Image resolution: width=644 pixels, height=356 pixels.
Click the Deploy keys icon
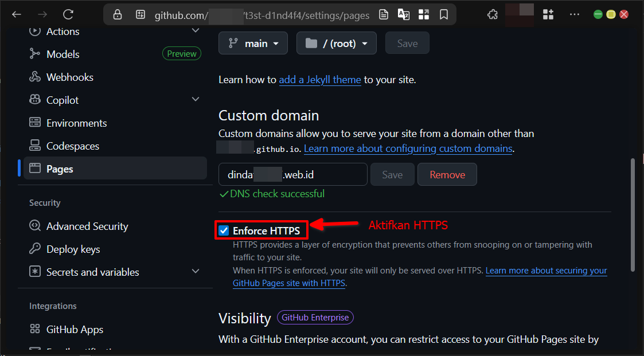[34, 249]
